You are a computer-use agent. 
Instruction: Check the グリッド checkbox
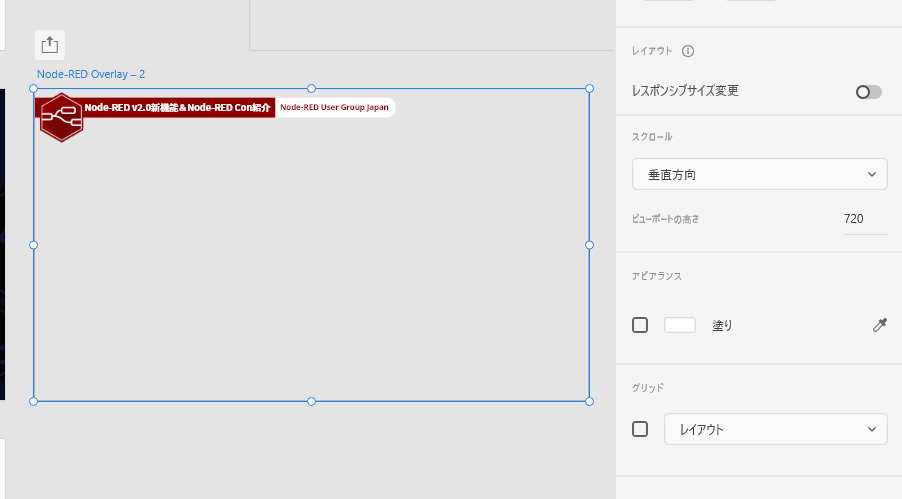(x=640, y=429)
